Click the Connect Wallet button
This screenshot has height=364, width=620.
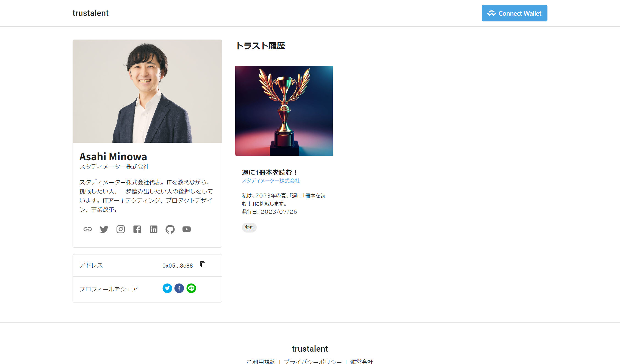pos(514,13)
